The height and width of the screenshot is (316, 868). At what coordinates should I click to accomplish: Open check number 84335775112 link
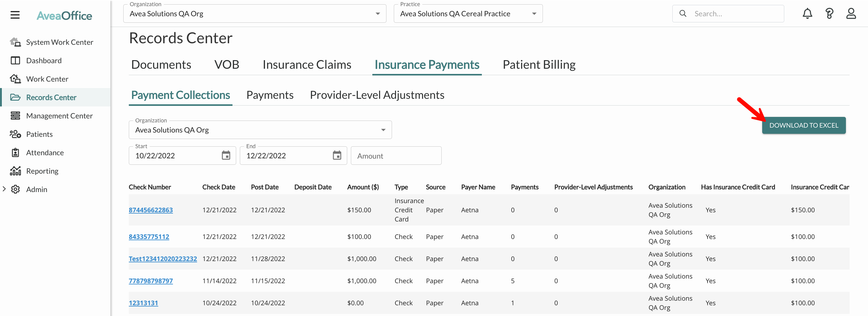pyautogui.click(x=149, y=237)
